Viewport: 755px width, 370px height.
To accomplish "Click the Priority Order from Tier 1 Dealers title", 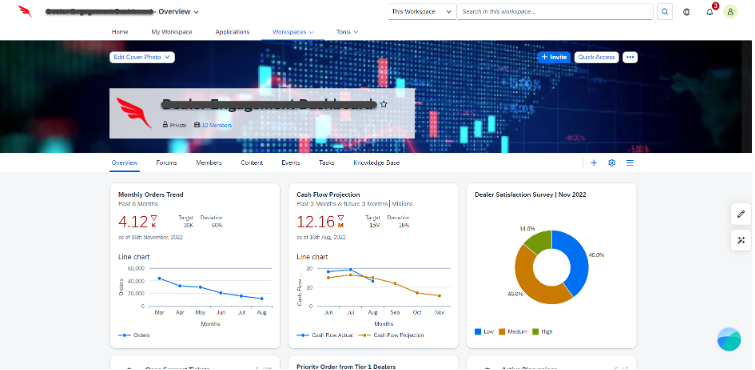I will 346,367.
